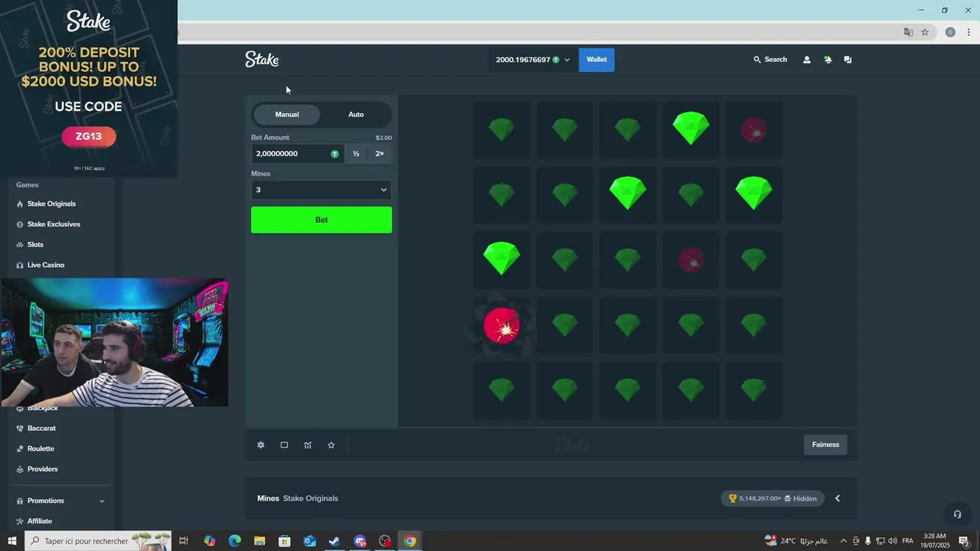Open Live Casino in the sidebar

pyautogui.click(x=46, y=265)
